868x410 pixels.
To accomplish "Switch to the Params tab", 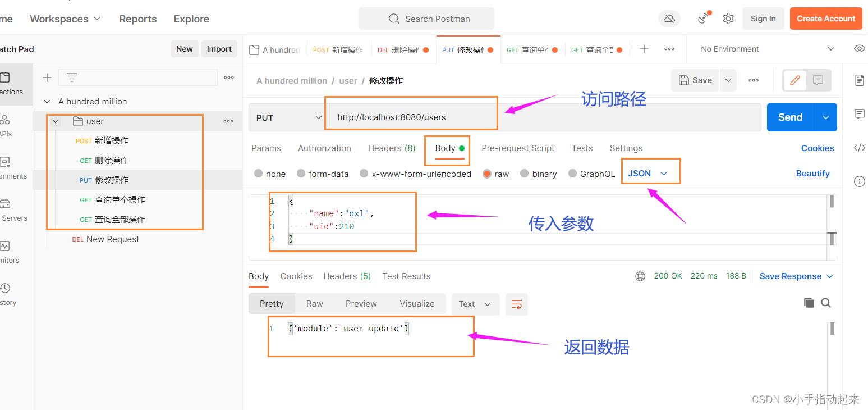I will 266,148.
